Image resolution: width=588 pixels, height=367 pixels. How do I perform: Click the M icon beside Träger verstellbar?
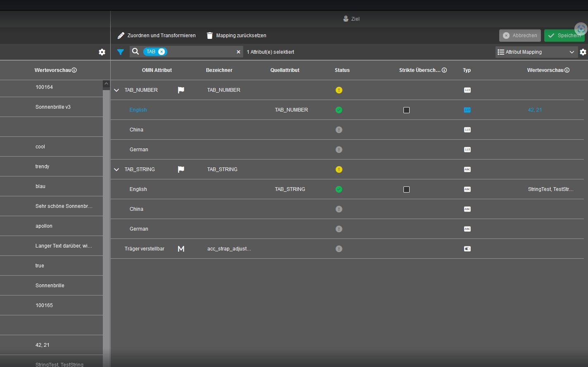click(x=181, y=249)
